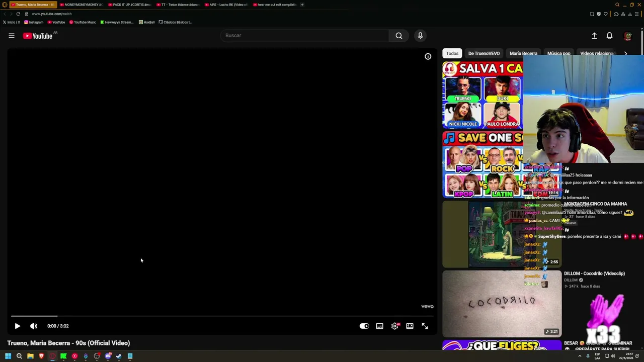Open the Hawkeyyy Stream bookmark
644x362 pixels.
(117, 22)
